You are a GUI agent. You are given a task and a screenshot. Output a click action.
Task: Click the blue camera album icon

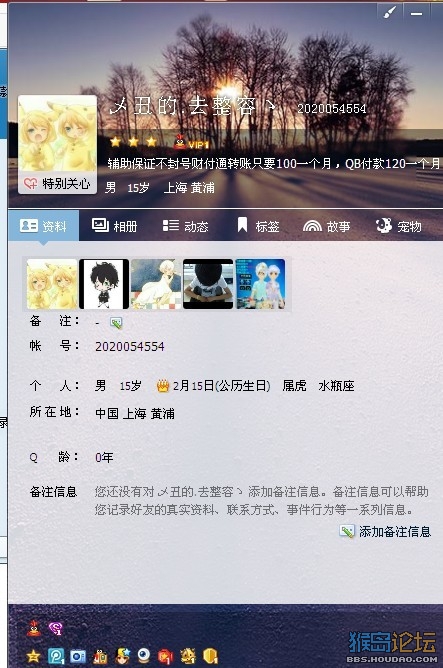78,656
